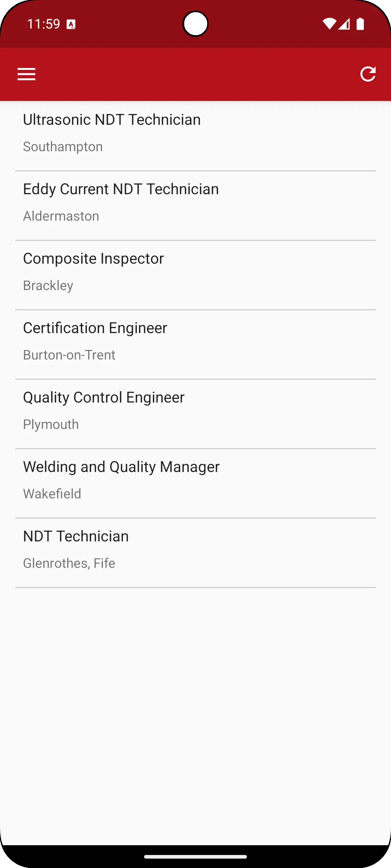
Task: Tap the Aldermaston location label
Action: (61, 216)
